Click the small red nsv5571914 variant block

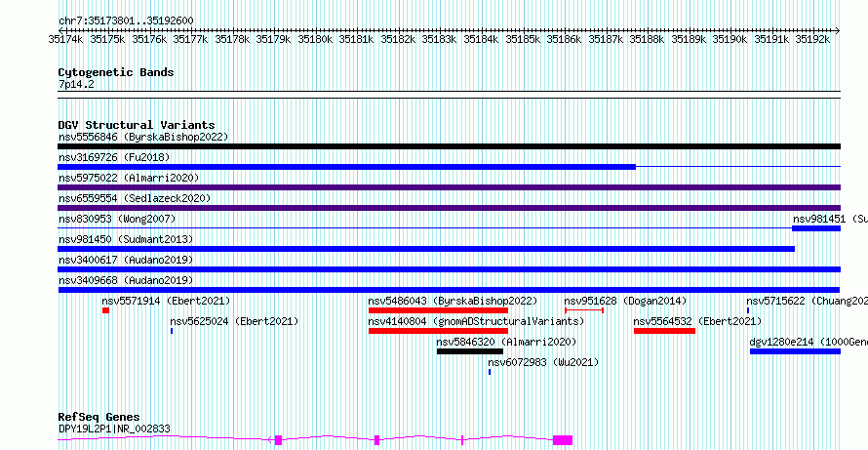click(x=105, y=310)
